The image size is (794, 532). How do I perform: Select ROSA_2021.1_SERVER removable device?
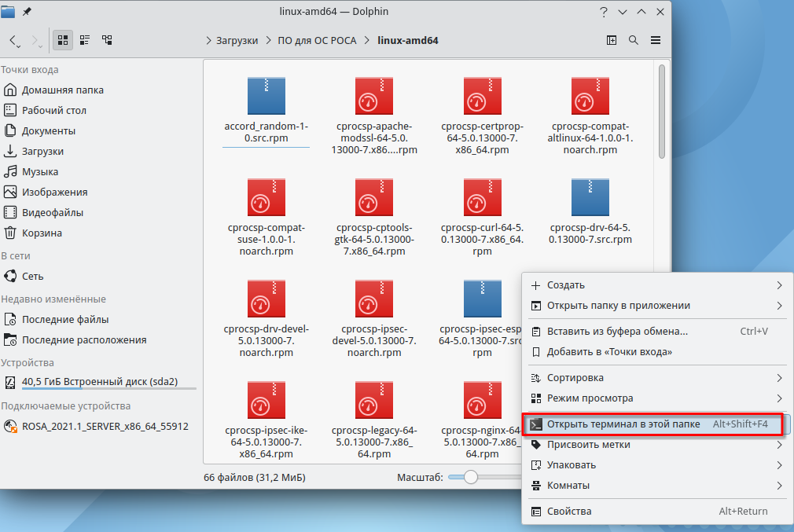tap(105, 427)
